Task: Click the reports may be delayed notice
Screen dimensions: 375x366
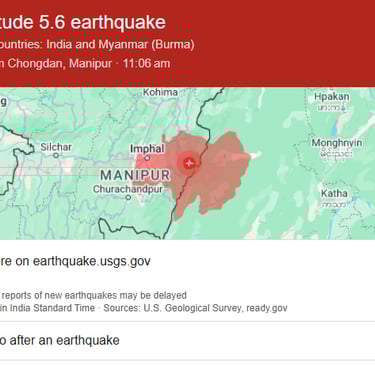Action: click(x=94, y=295)
